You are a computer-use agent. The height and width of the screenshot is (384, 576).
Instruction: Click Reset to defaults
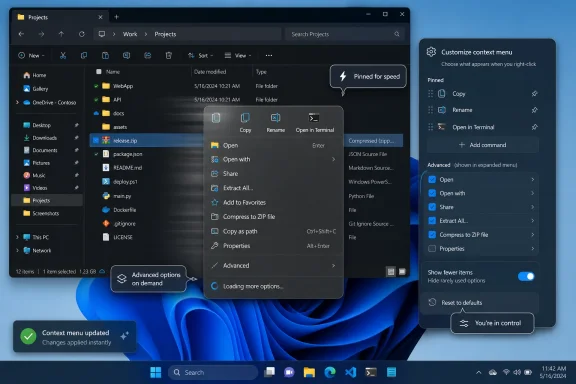(480, 302)
